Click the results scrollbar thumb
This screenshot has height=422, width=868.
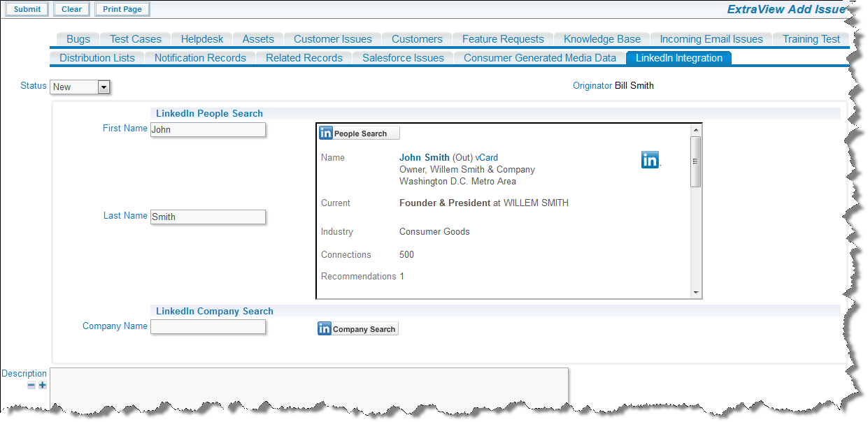pos(695,161)
